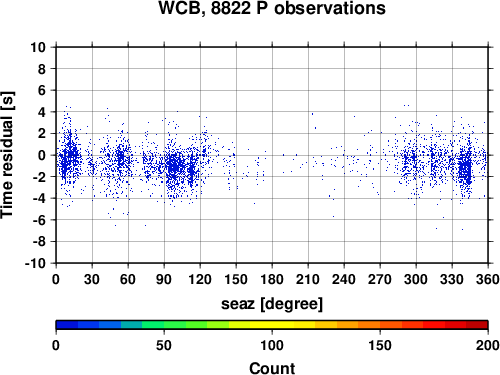500x375 pixels.
Task: Click the plot title 'WCB, 8822 P observations'
Action: tap(272, 8)
